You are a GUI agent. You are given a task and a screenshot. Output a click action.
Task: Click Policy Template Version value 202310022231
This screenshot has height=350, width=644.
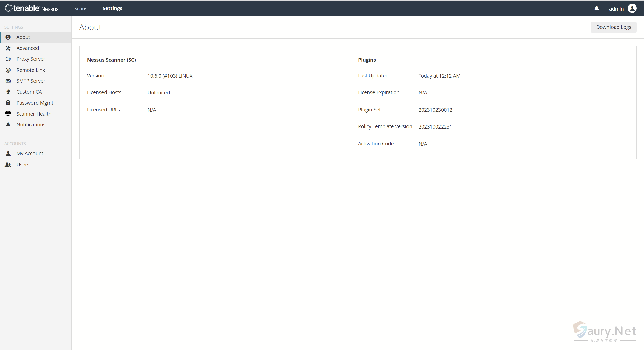click(435, 127)
